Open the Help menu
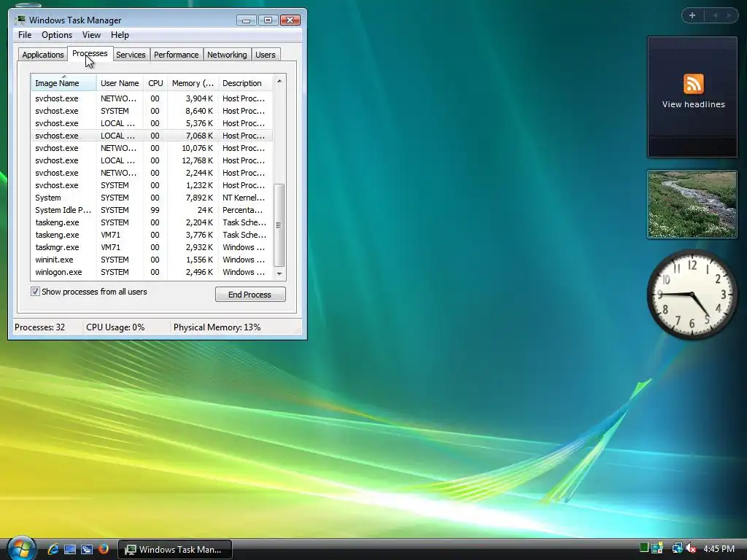Screen dimensions: 747x560 tap(120, 35)
